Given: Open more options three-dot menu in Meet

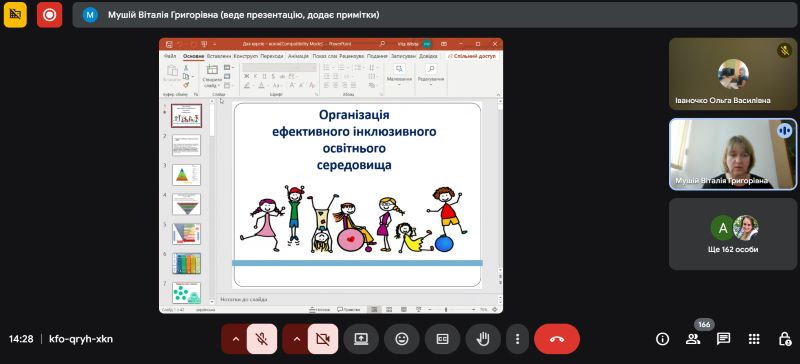Looking at the screenshot, I should point(517,339).
